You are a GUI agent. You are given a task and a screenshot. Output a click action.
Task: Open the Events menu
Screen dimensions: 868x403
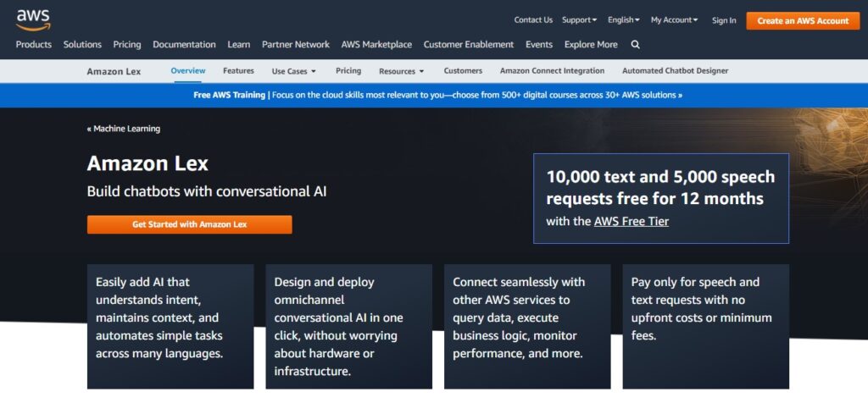tap(539, 44)
